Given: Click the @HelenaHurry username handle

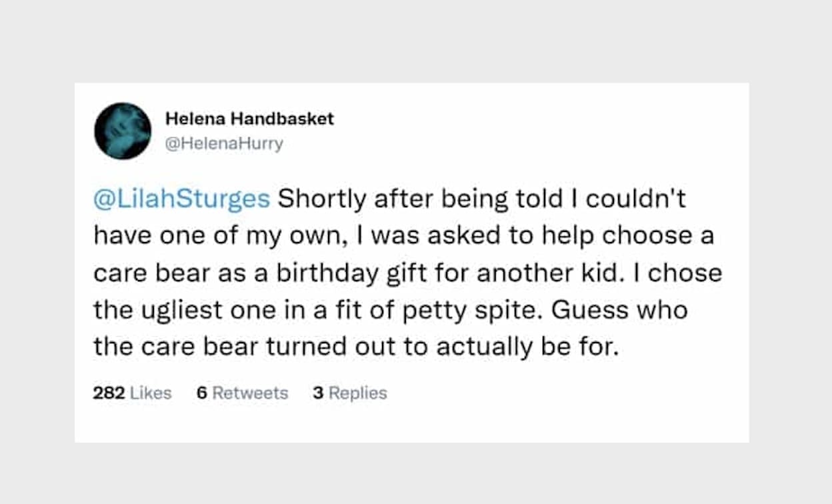Looking at the screenshot, I should coord(224,144).
